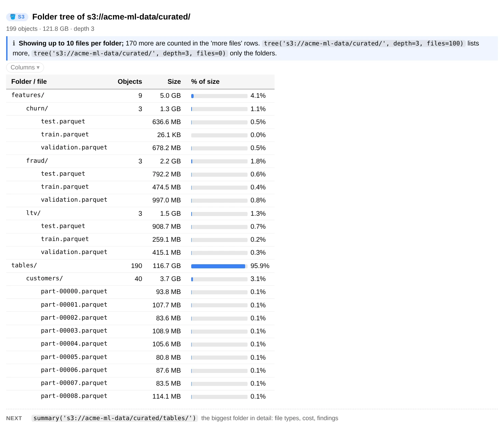
Task: Click the 792.2 MB size value
Action: [x=167, y=174]
